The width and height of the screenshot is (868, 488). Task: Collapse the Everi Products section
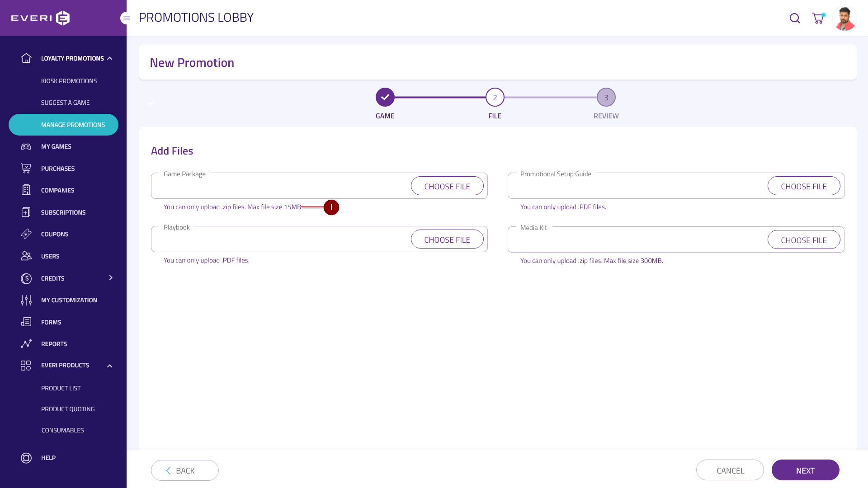[x=109, y=366]
